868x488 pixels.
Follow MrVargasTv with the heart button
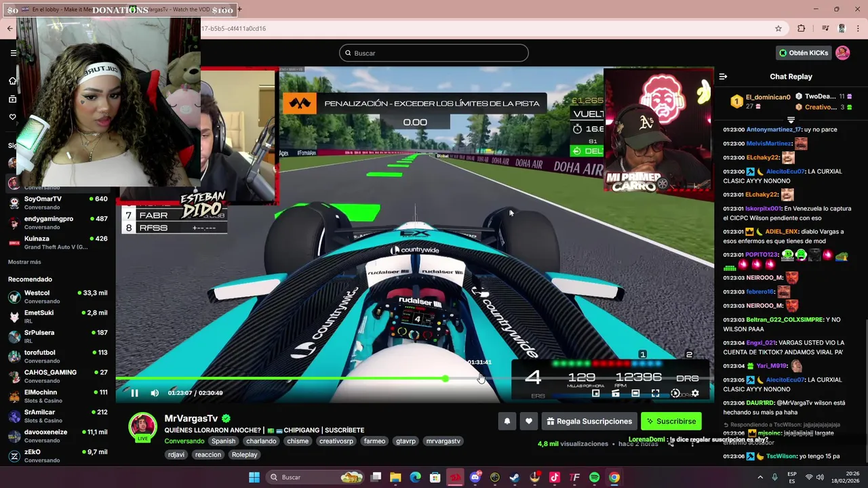(x=529, y=421)
